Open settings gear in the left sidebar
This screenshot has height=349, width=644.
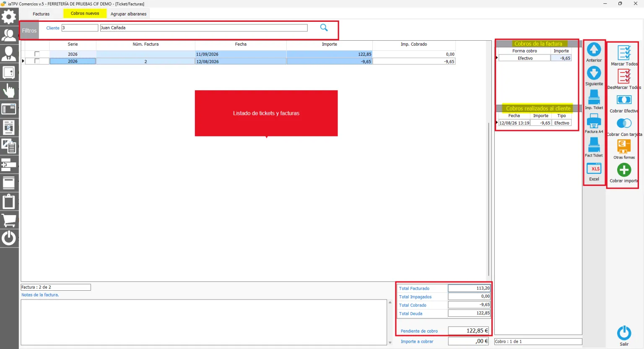[9, 17]
